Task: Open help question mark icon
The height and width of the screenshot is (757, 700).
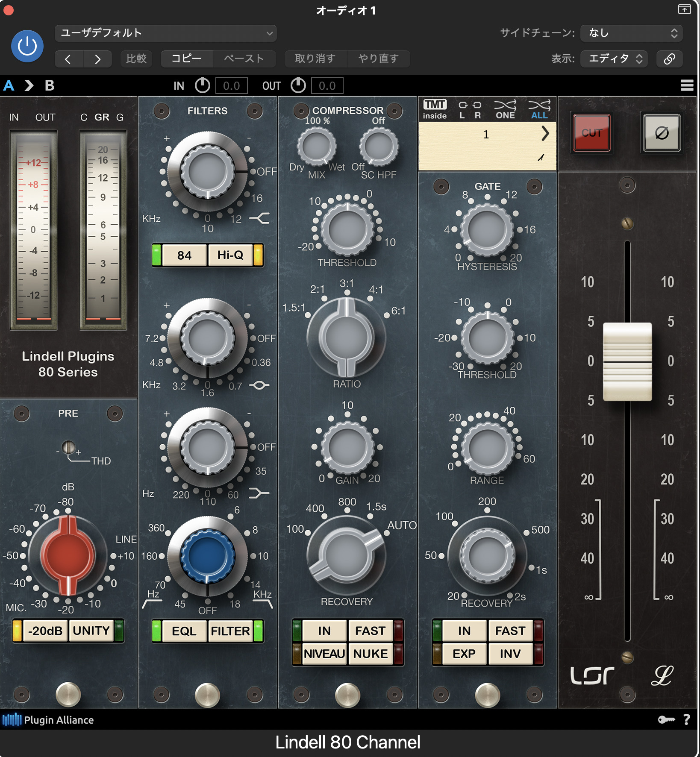Action: pos(687,720)
